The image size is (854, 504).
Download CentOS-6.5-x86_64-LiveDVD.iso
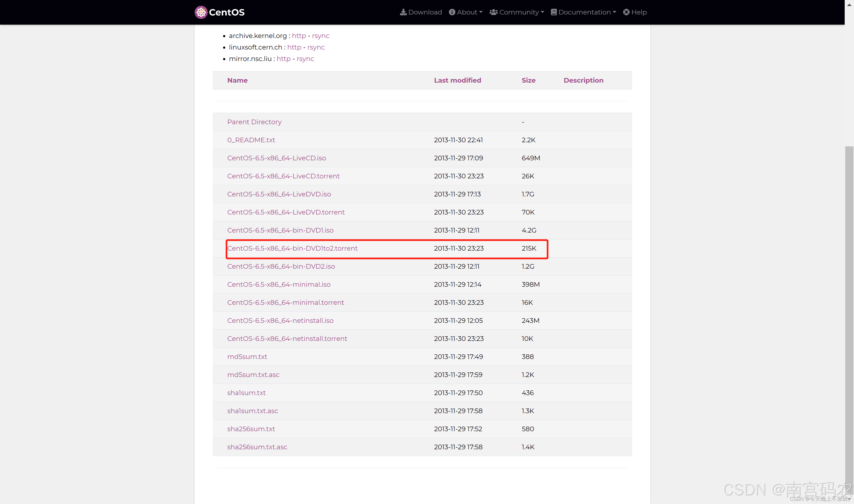pyautogui.click(x=279, y=194)
